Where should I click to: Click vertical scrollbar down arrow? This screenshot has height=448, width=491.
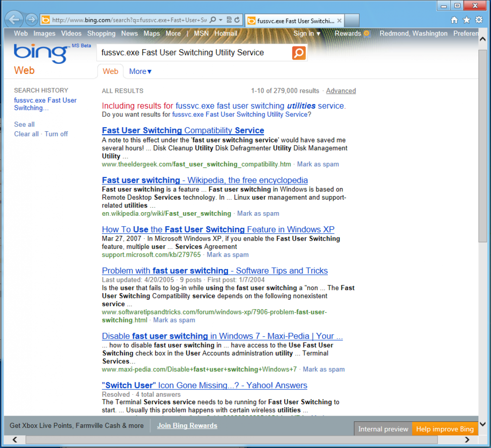[x=483, y=424]
